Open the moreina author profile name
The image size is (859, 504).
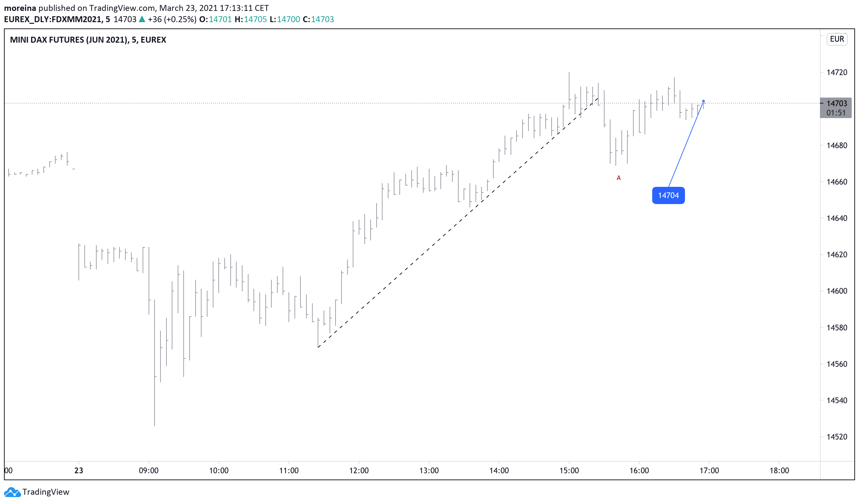(20, 8)
